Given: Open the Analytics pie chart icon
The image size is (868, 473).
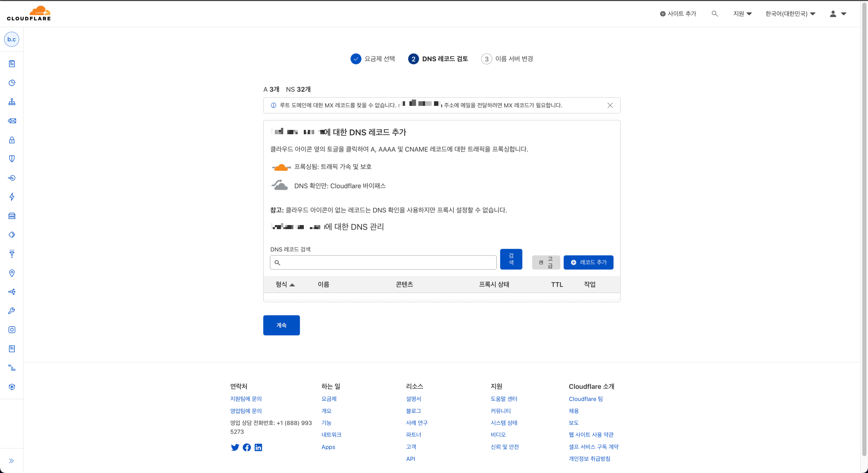Looking at the screenshot, I should tap(12, 83).
